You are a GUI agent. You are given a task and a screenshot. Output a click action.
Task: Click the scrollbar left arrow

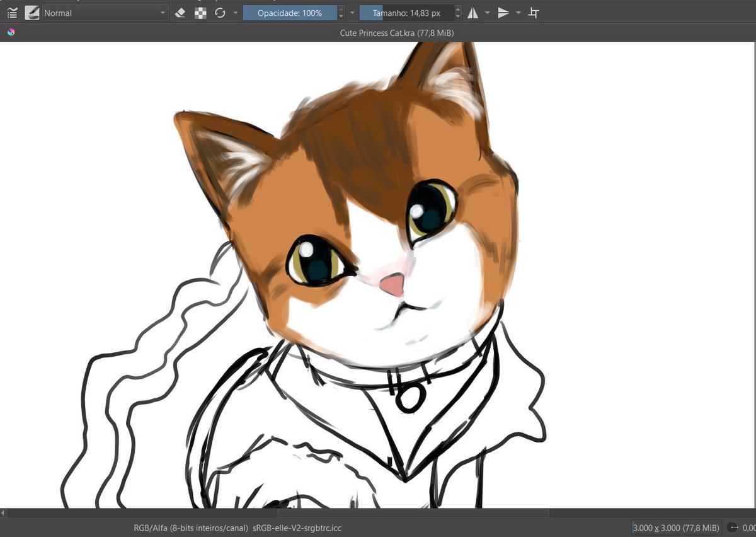3,513
